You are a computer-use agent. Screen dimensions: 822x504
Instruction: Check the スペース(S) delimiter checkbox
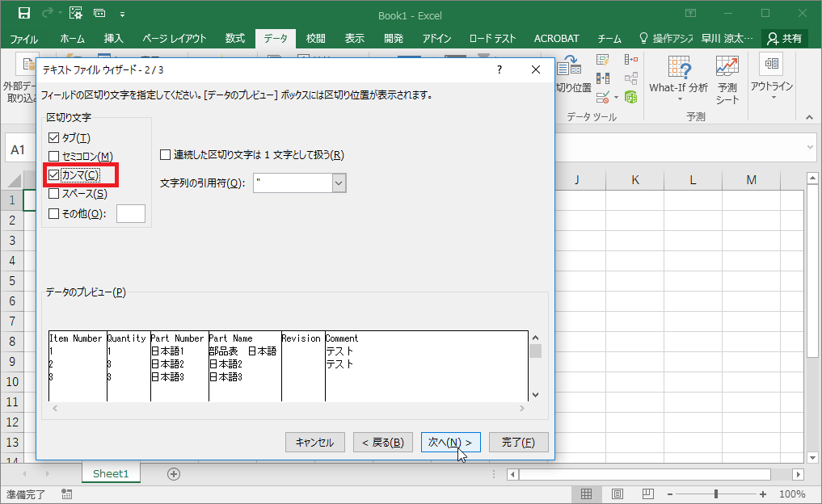coord(54,194)
